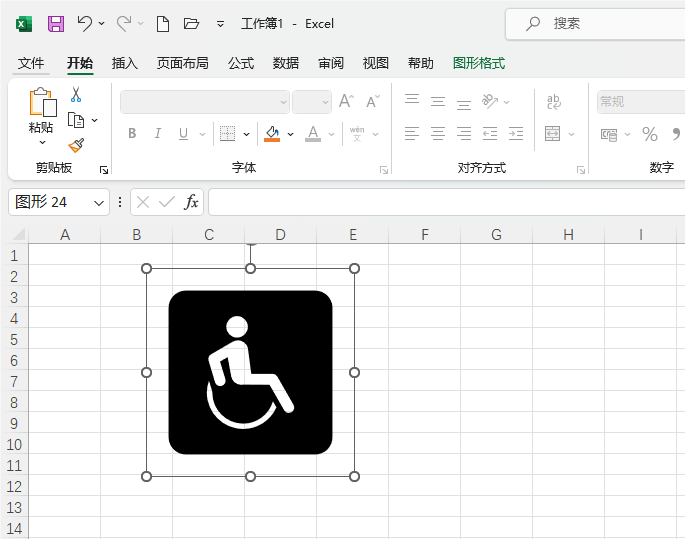Align text to top
The height and width of the screenshot is (539, 685).
(x=412, y=100)
